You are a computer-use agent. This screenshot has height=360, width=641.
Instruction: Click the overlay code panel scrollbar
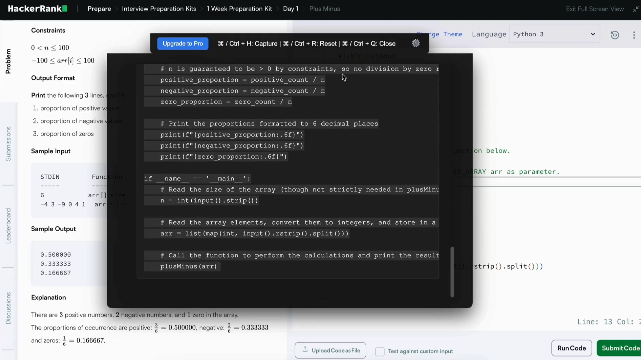click(x=452, y=272)
